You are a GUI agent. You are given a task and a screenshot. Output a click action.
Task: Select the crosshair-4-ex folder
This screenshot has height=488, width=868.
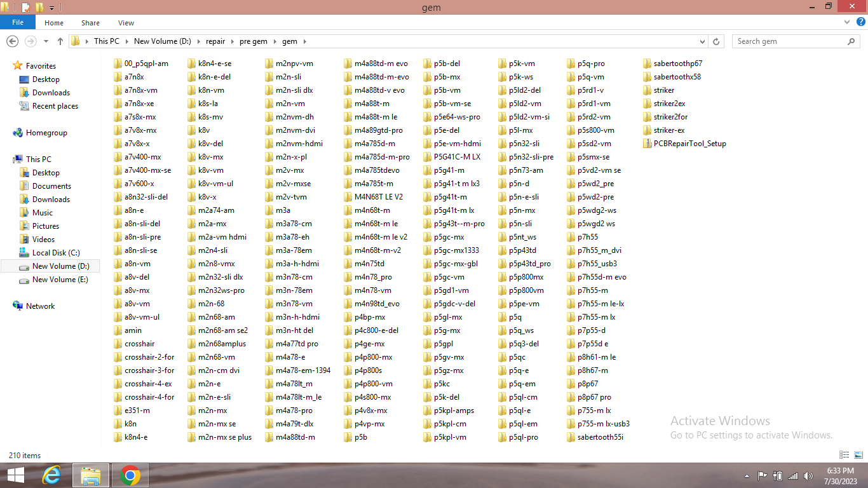click(147, 384)
